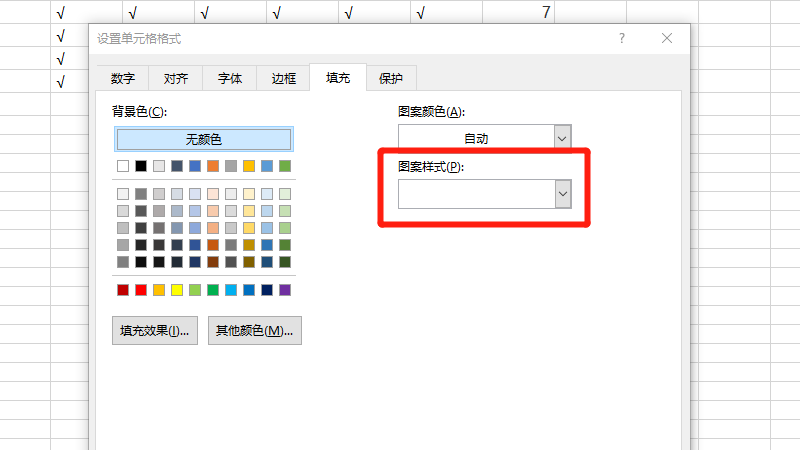
Task: Switch to the 数字 tab
Action: click(123, 78)
